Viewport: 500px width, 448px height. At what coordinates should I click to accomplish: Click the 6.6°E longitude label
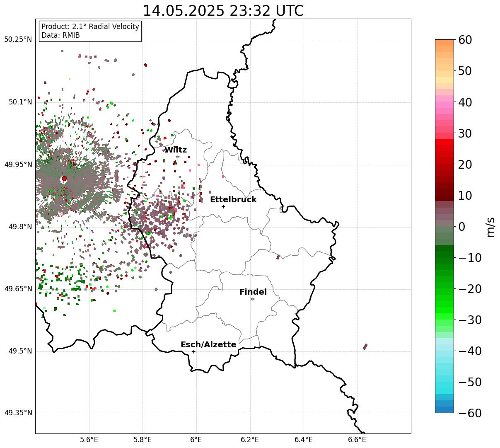357,440
